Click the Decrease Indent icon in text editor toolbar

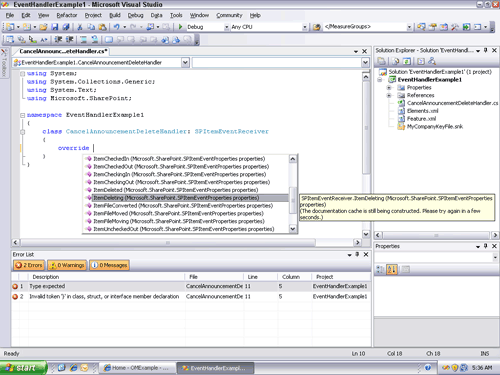[58, 40]
